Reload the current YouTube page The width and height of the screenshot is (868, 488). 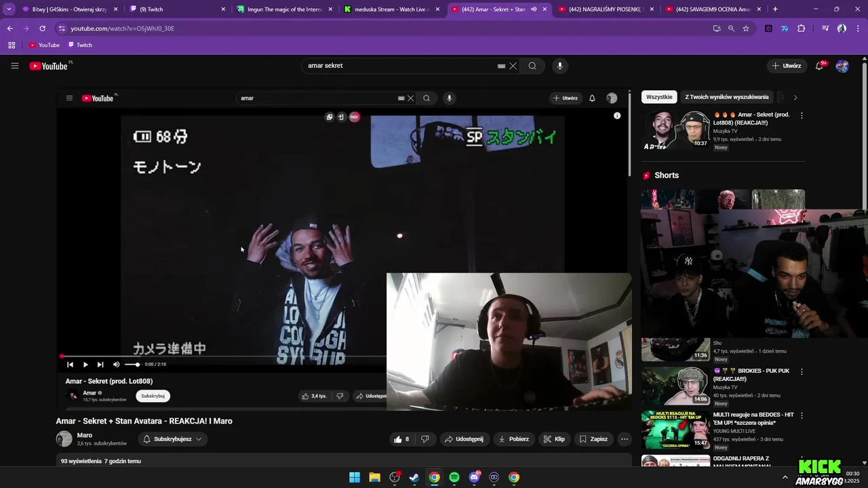(x=42, y=28)
